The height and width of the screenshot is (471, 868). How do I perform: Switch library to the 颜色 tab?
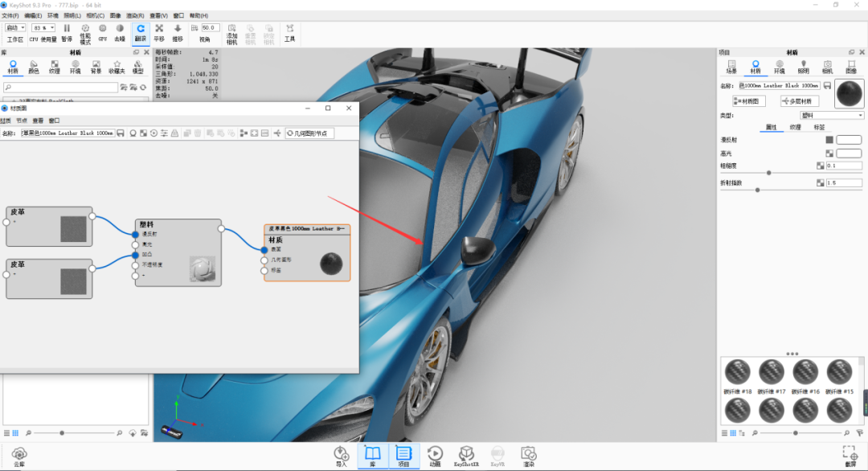(34, 67)
